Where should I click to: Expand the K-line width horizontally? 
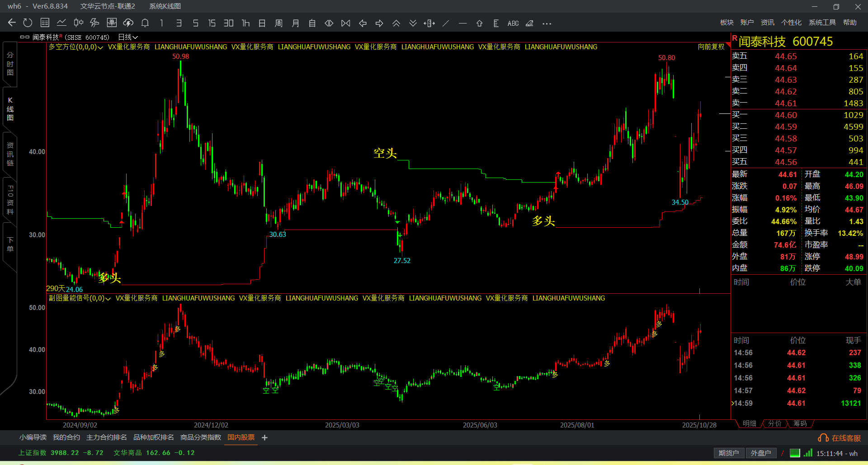click(329, 23)
